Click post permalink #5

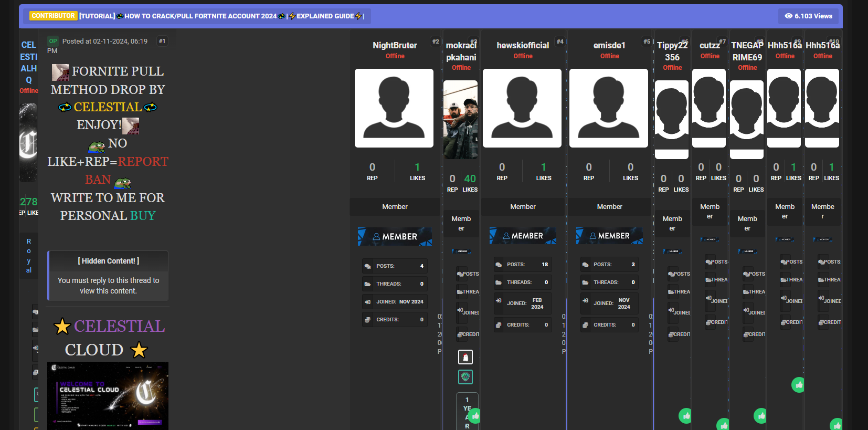pos(647,41)
